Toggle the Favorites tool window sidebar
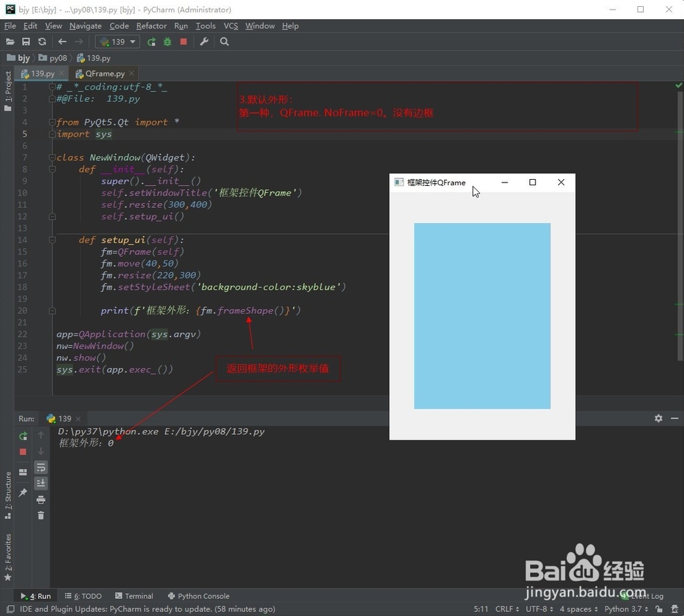 8,557
